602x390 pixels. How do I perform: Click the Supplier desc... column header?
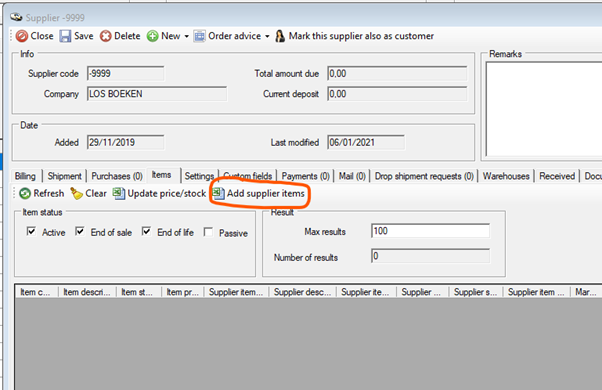(x=303, y=292)
